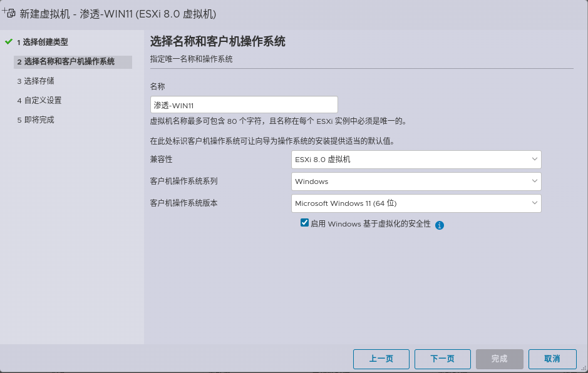Open the 兼容性 dropdown showing ESXi 8.0 虚拟机
Viewport: 588px width, 373px height.
click(416, 160)
